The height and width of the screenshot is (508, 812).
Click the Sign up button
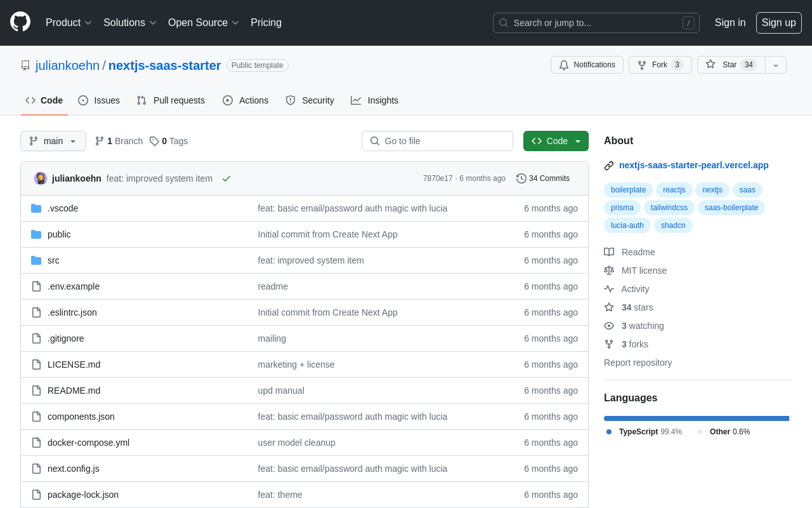(778, 22)
